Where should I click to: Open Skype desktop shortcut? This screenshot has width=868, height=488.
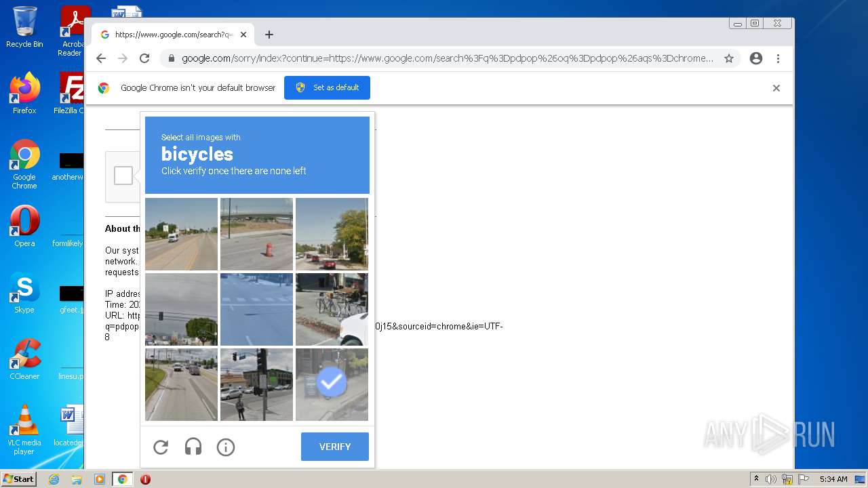[x=24, y=293]
